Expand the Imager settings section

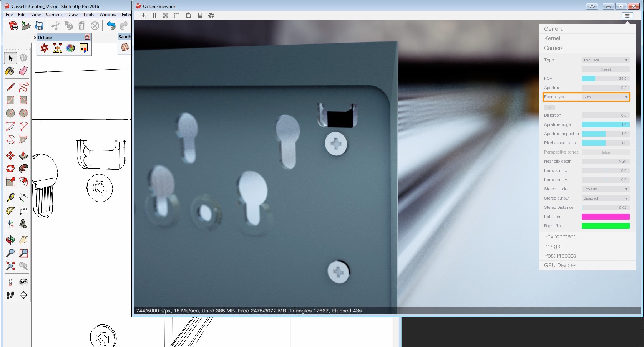(x=587, y=246)
